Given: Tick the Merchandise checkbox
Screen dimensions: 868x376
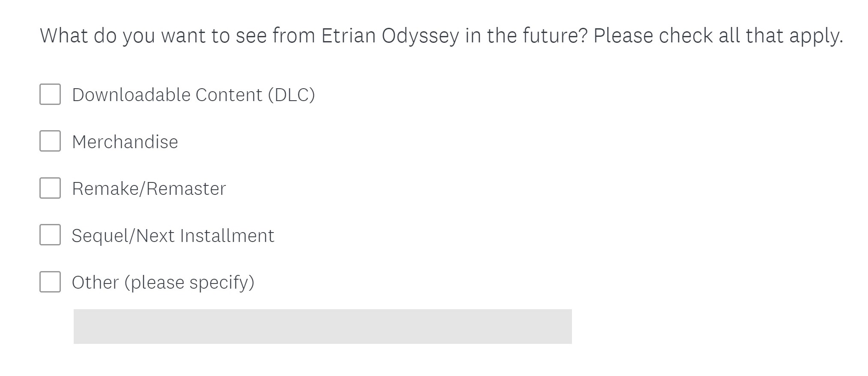Looking at the screenshot, I should [x=50, y=141].
